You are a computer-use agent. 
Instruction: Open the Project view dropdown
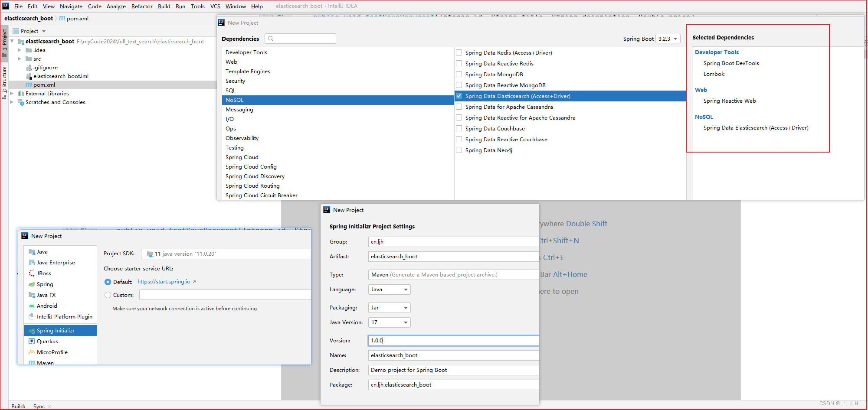tap(44, 31)
